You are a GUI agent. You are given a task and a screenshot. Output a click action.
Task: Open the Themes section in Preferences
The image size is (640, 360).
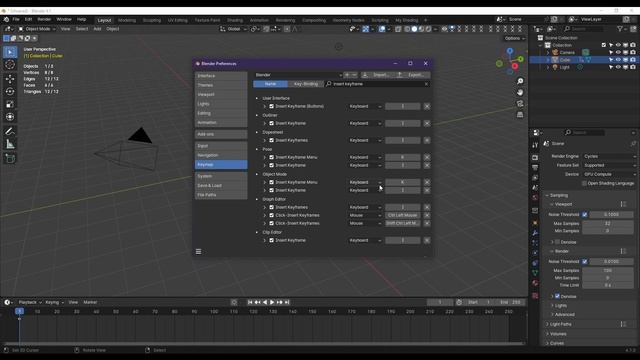221,85
